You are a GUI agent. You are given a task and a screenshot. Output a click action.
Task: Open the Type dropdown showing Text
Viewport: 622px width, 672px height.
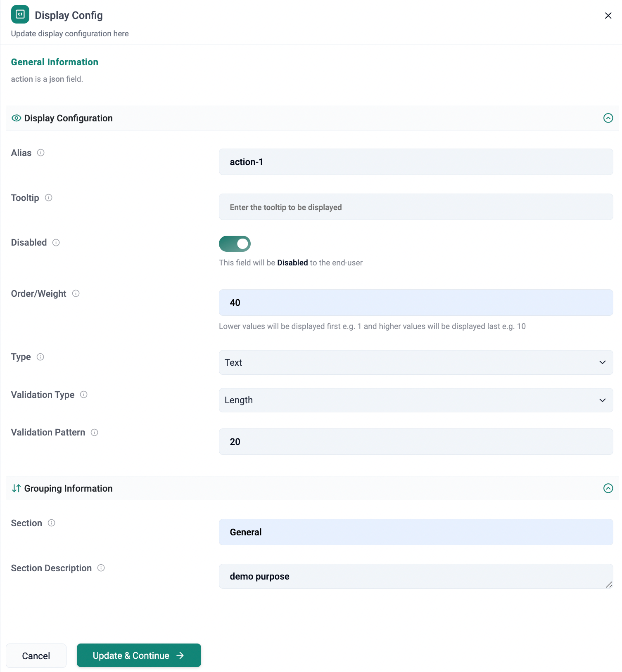tap(415, 362)
